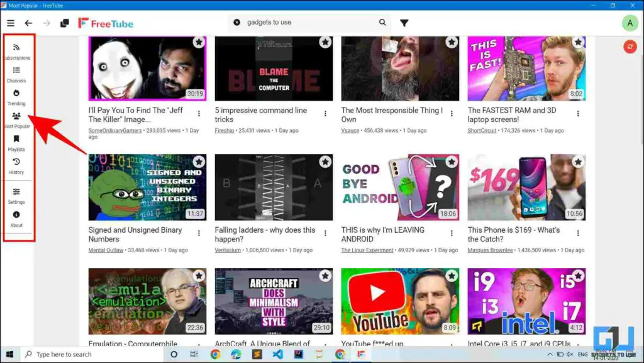Focus the search field containing "gadgets to use"
The width and height of the screenshot is (644, 363).
point(309,22)
